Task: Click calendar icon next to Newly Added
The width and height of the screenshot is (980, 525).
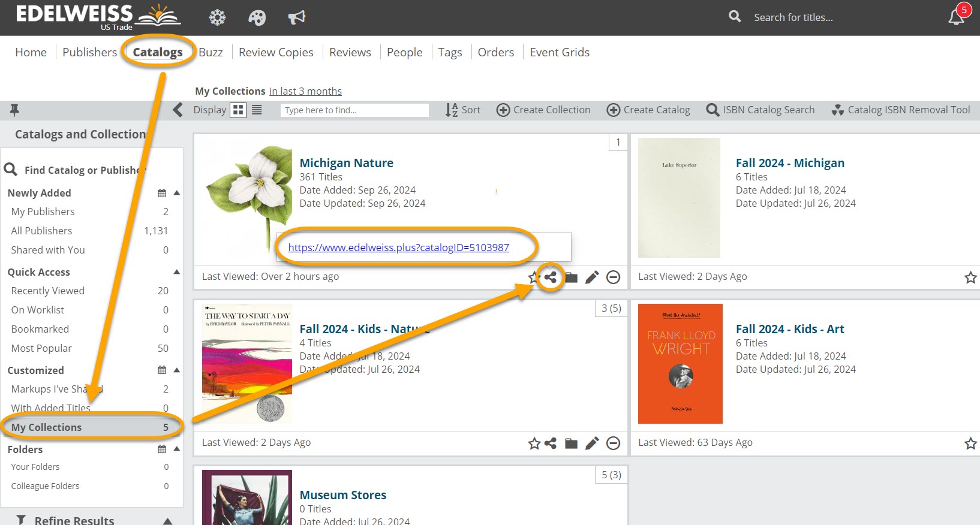Action: coord(161,193)
